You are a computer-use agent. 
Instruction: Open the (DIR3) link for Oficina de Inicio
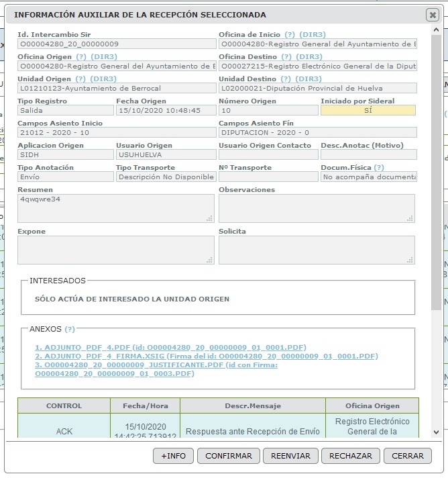point(312,34)
